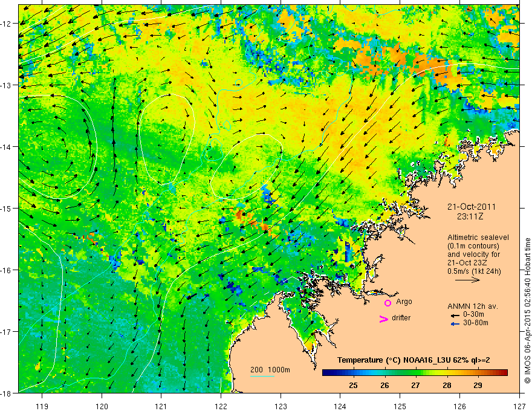This screenshot has width=532, height=411.
Task: Click the latitude label -18
Action: (x=7, y=393)
